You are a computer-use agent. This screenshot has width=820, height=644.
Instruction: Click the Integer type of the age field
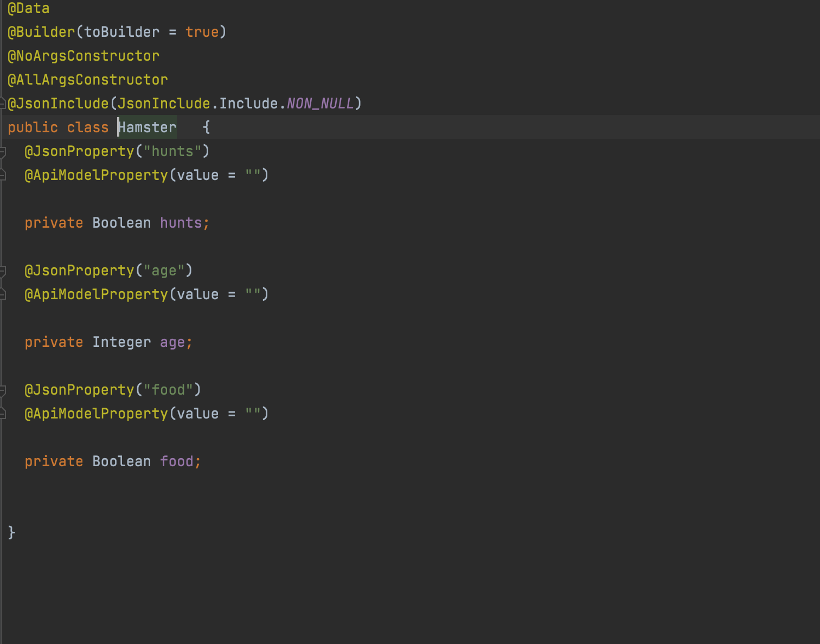[x=121, y=342]
